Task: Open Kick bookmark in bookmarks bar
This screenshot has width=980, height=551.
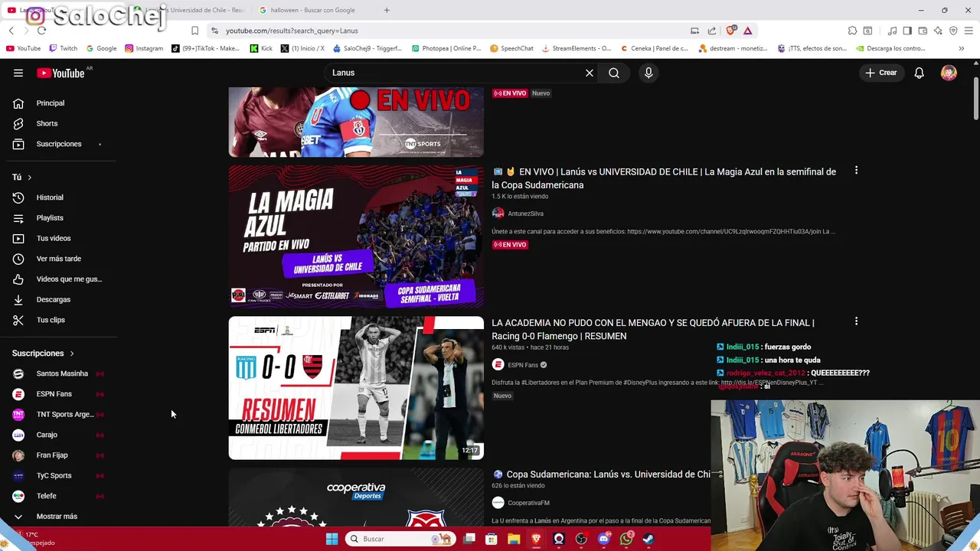Action: 261,48
